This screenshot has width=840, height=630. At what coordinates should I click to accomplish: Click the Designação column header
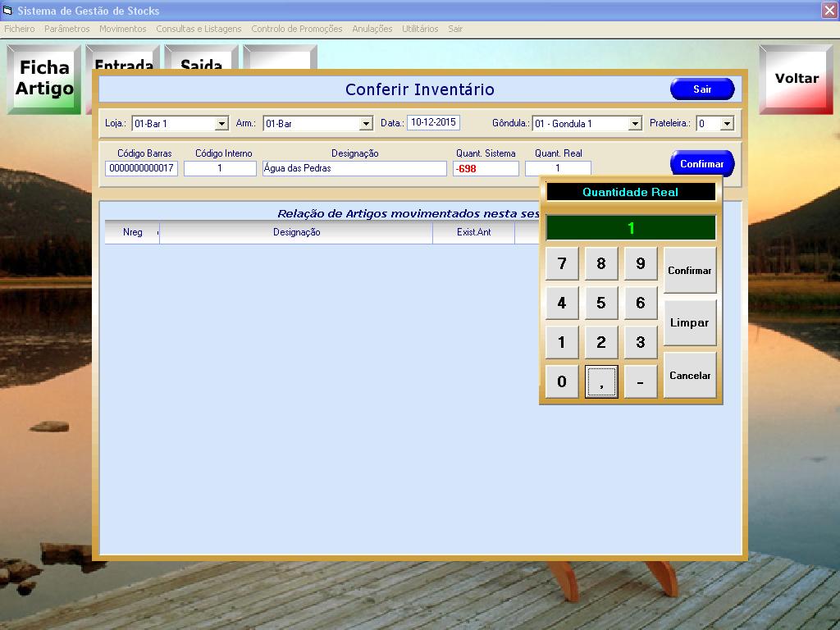[296, 233]
